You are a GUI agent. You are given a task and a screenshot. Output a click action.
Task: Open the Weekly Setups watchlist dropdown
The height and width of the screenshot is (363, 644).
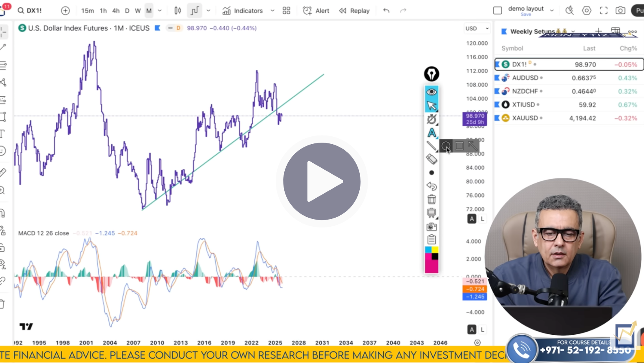(x=573, y=31)
